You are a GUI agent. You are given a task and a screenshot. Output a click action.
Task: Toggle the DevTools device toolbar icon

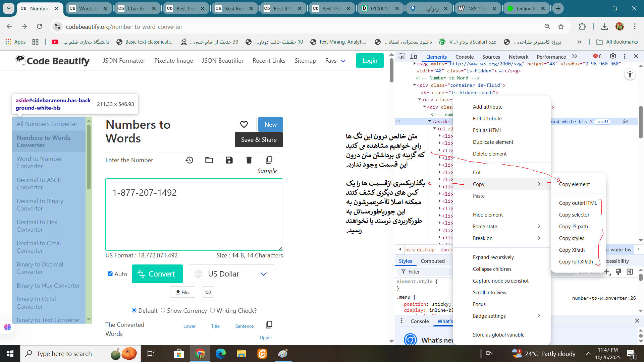click(x=414, y=56)
